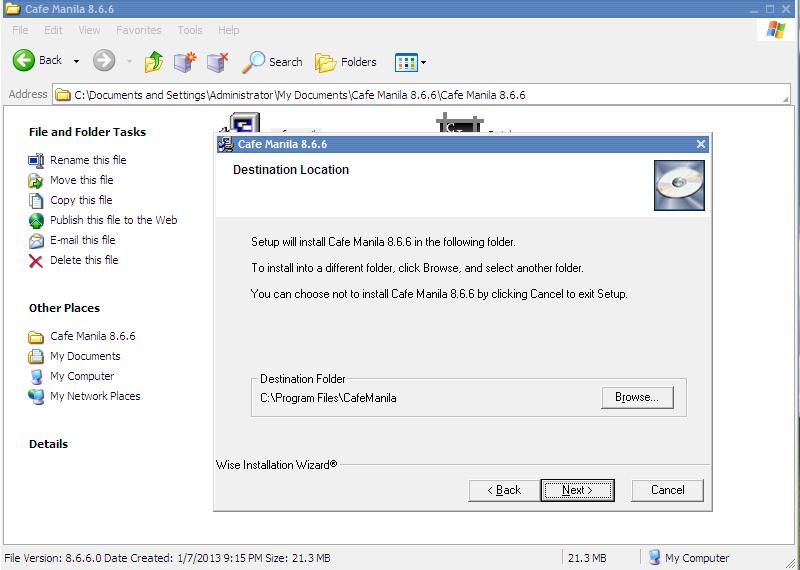Image resolution: width=800 pixels, height=570 pixels.
Task: Open the File menu
Action: pos(20,30)
